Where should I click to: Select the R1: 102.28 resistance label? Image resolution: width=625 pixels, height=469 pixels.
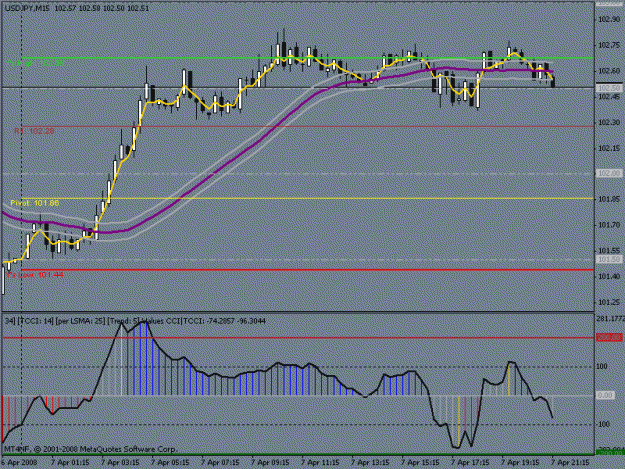click(35, 131)
